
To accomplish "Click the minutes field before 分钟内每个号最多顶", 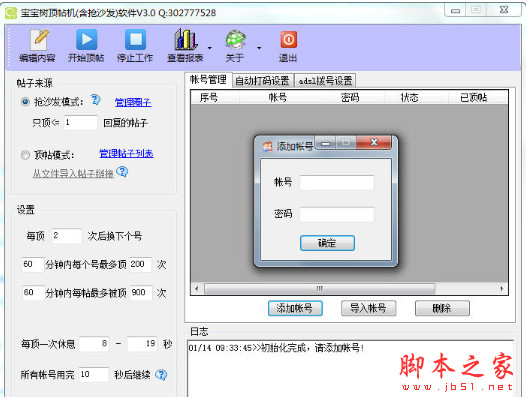I will click(32, 264).
